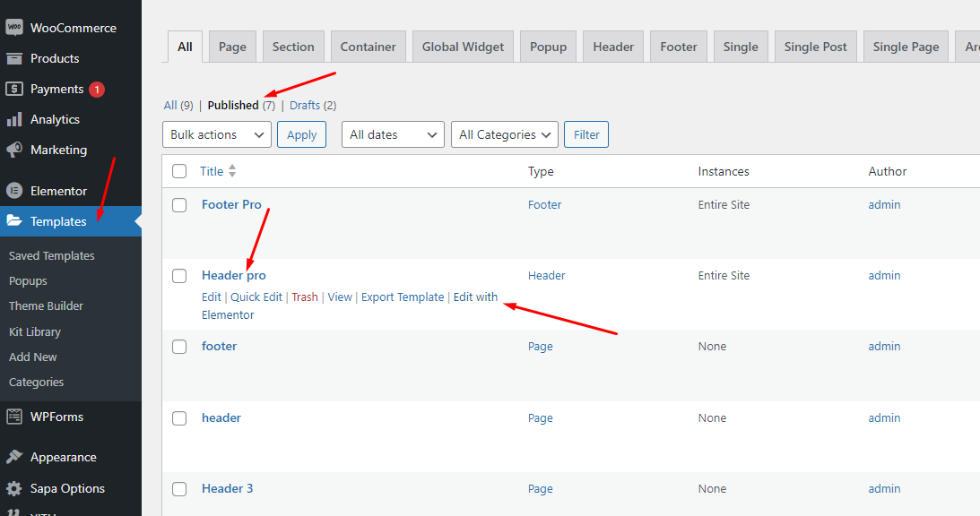Viewport: 980px width, 516px height.
Task: Tick the checkbox for Footer Pro
Action: (x=179, y=205)
